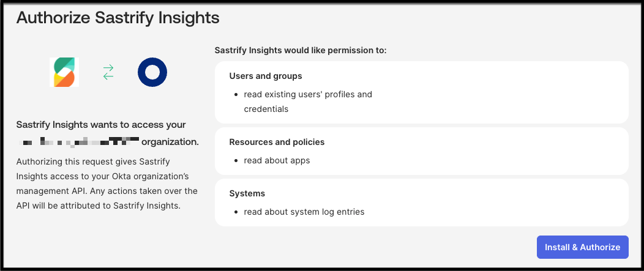
Task: Click "Sastrify Insights wants to access your" text
Action: (x=101, y=125)
